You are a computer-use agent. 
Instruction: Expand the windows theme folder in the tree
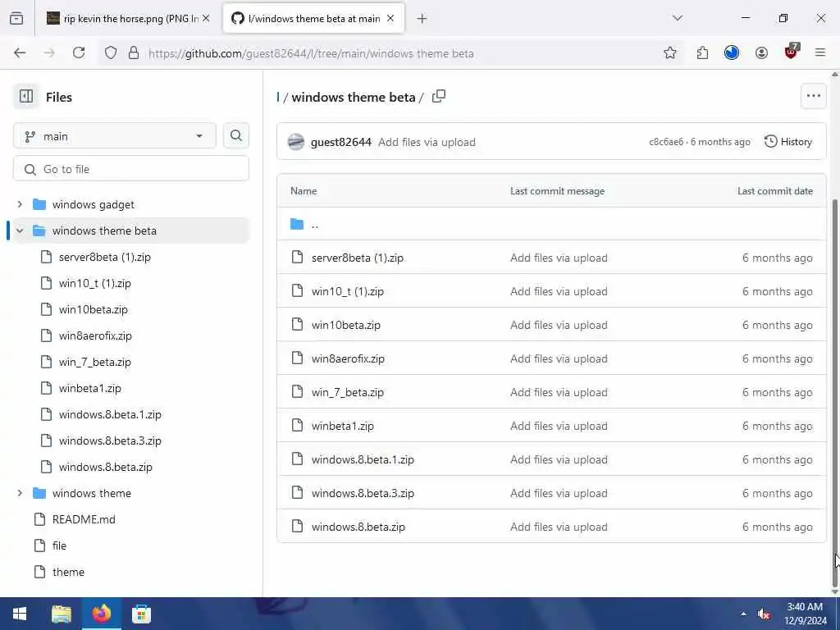click(20, 493)
